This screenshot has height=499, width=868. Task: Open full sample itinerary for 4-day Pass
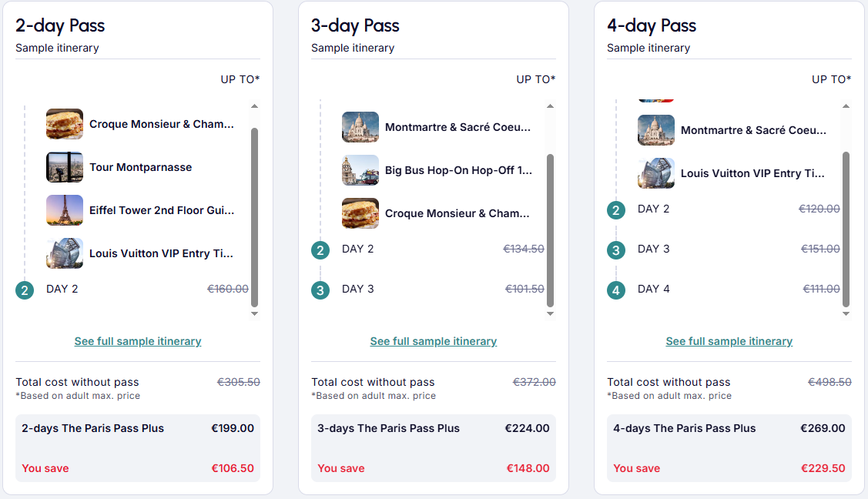[729, 341]
